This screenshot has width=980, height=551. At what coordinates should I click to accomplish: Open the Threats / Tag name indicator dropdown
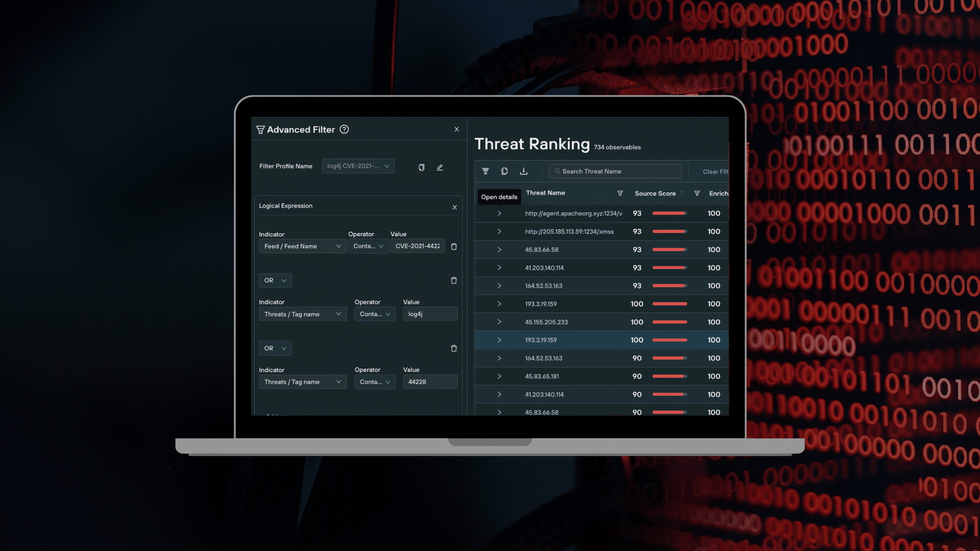coord(301,314)
